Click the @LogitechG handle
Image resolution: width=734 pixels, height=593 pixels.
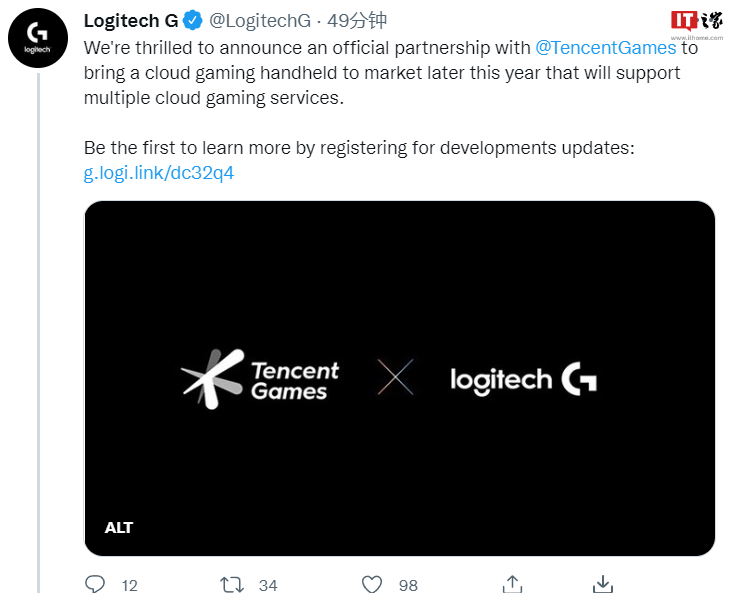[x=260, y=21]
